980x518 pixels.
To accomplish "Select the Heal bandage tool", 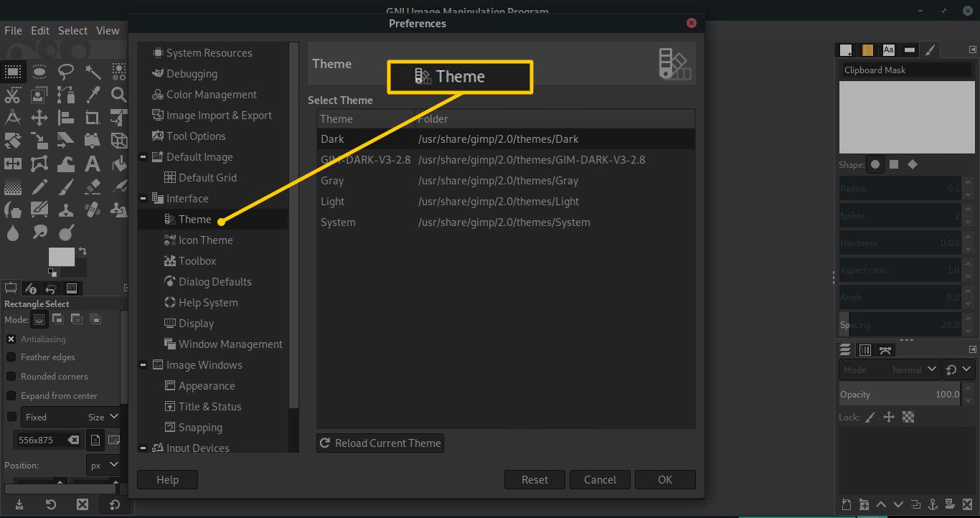I will pyautogui.click(x=93, y=209).
